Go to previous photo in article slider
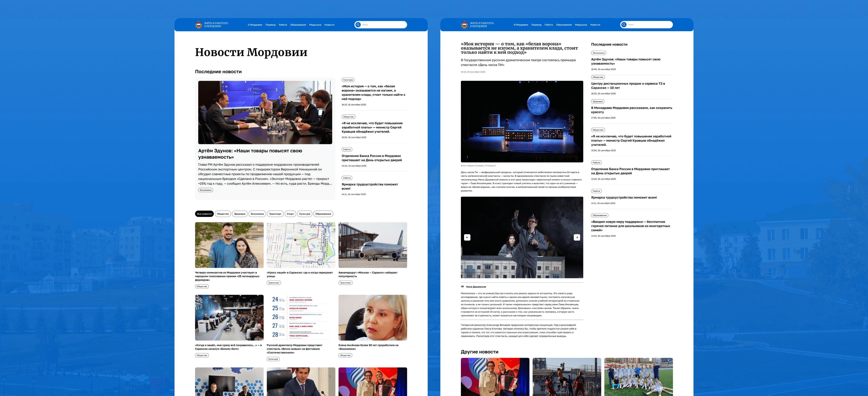 pos(467,237)
